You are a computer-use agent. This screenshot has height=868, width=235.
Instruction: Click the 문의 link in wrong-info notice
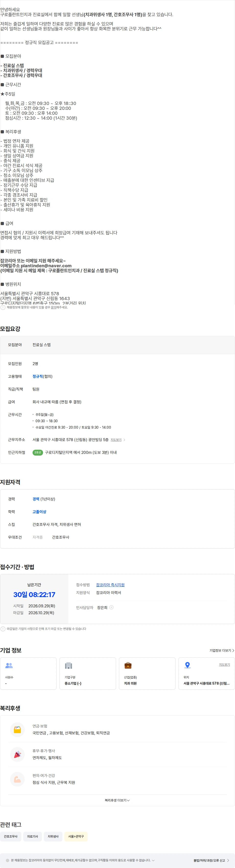coord(53,307)
